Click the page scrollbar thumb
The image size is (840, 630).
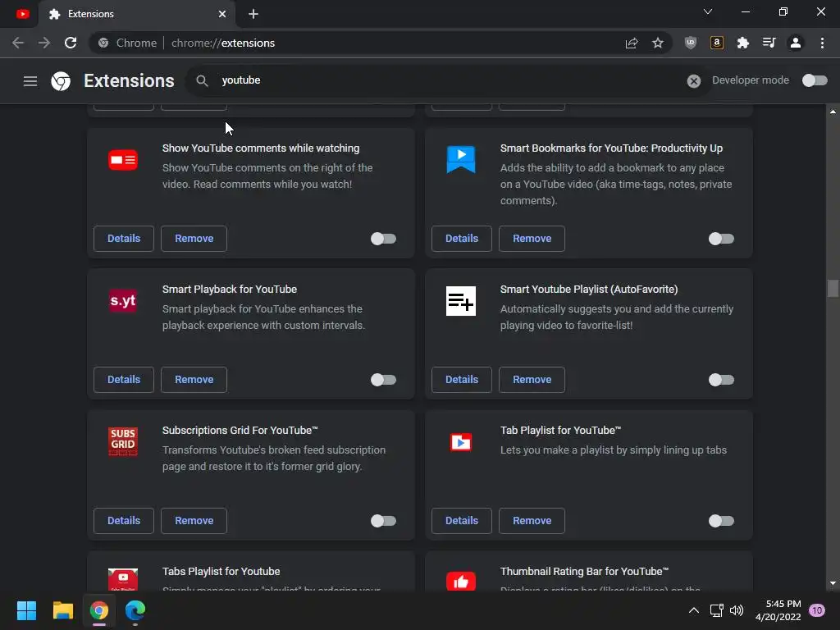[x=833, y=288]
